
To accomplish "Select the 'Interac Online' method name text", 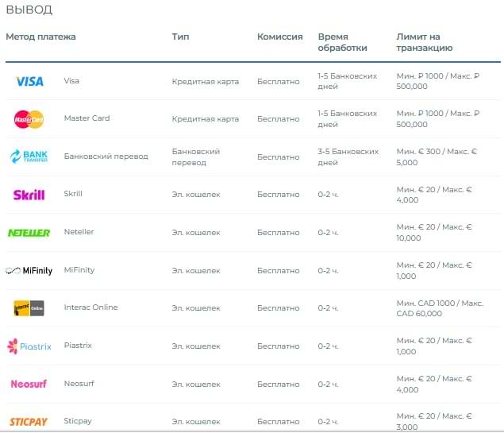I will pos(90,307).
